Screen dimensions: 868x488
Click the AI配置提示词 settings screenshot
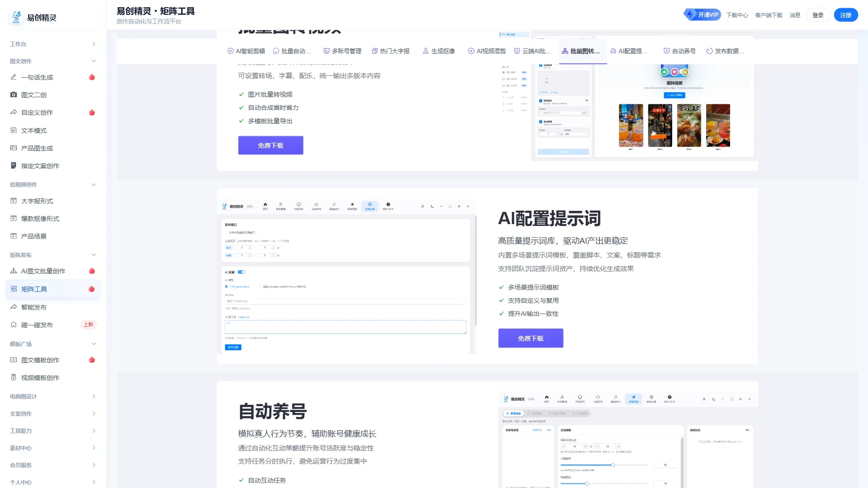[x=347, y=276]
